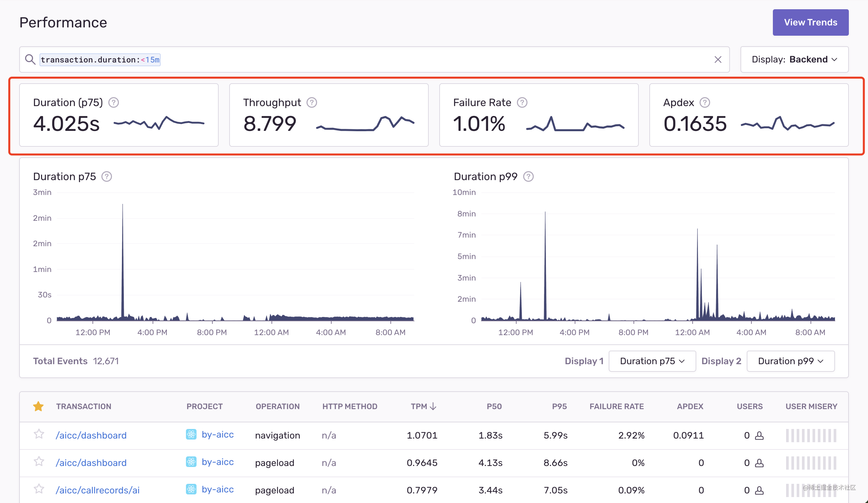Click the Apdex 0.1635 sparkline

tap(787, 123)
